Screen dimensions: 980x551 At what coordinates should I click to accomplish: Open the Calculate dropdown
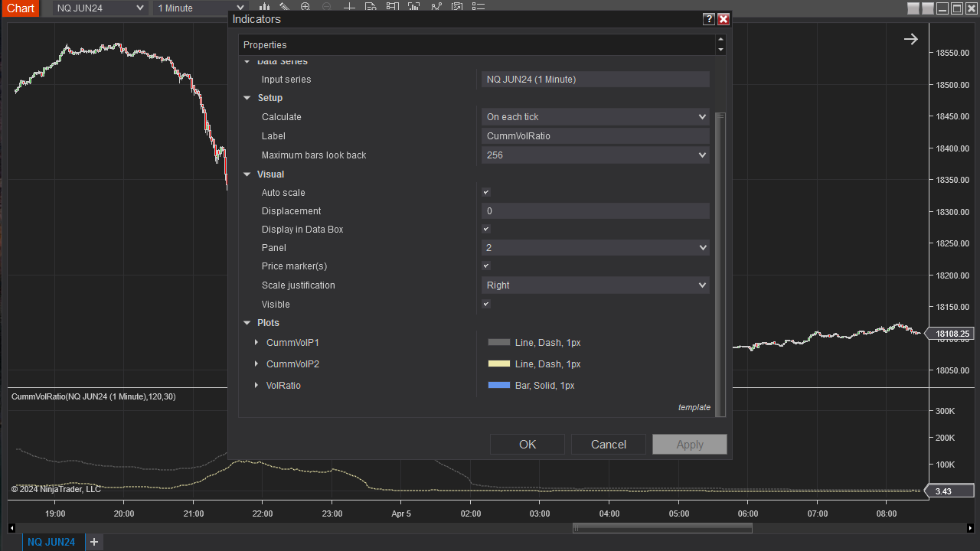pyautogui.click(x=596, y=117)
